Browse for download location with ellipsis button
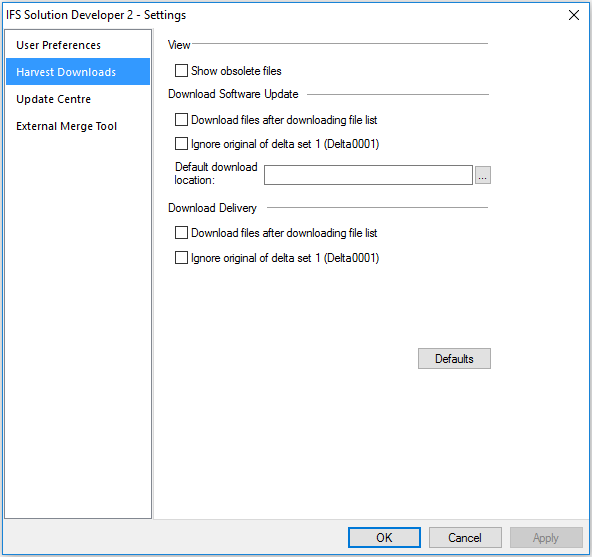Viewport: 592px width, 557px height. [x=483, y=175]
